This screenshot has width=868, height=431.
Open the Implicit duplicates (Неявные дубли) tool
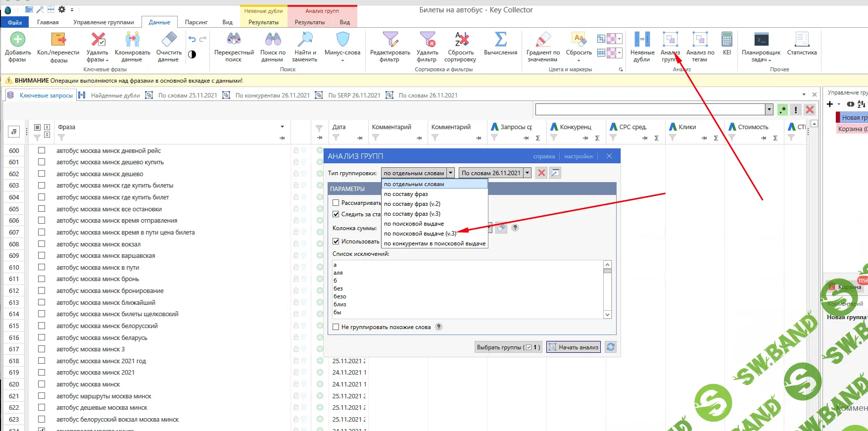pos(642,40)
